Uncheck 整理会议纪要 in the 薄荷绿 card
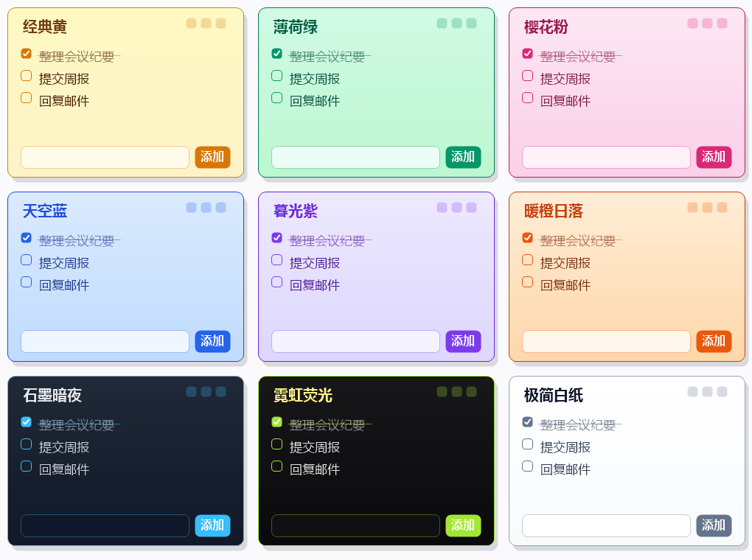Image resolution: width=752 pixels, height=560 pixels. tap(276, 54)
